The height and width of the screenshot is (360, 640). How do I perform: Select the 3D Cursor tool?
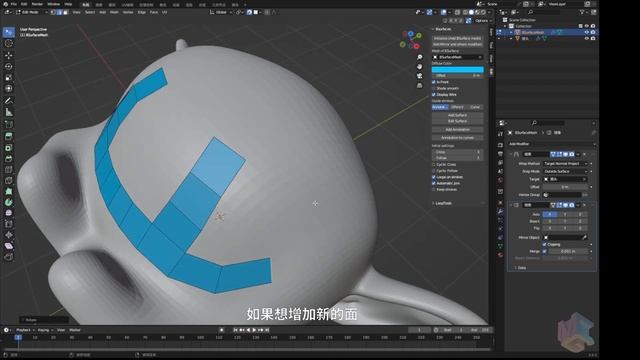[x=9, y=43]
